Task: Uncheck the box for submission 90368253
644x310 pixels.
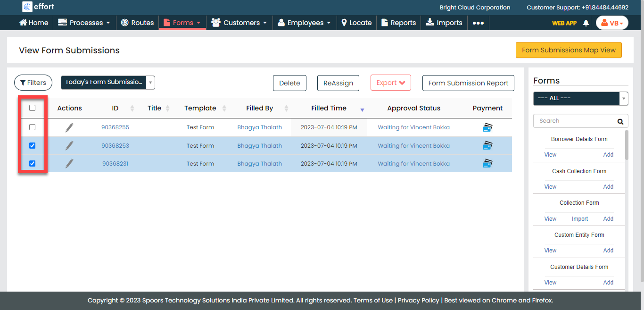Action: pos(32,146)
